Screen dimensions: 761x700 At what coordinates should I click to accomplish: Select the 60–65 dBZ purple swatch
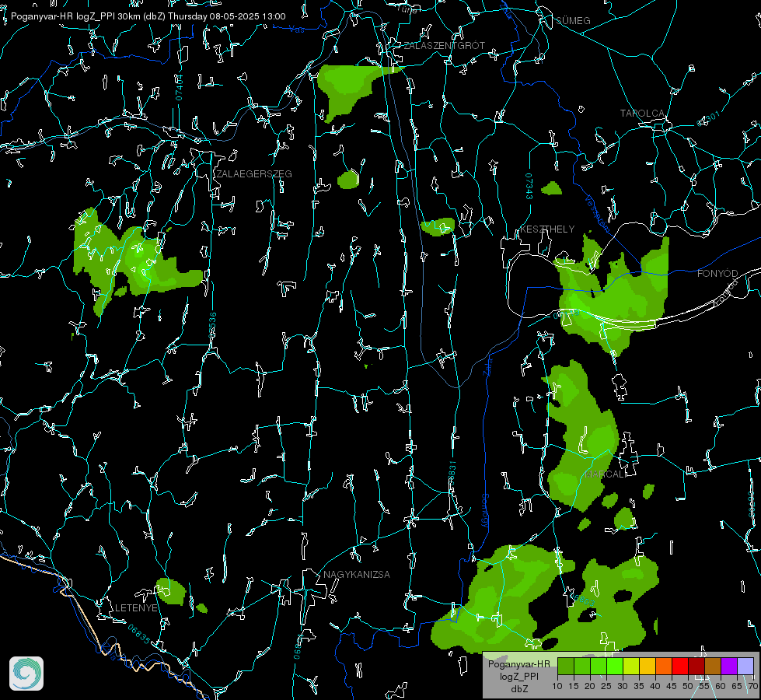[x=729, y=666]
